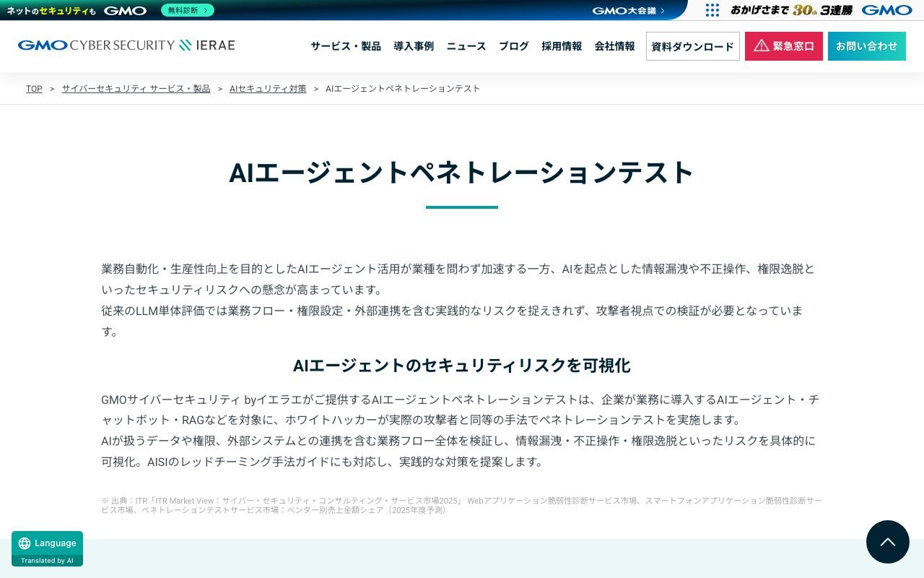Click the main heading AIエージェントペネトレーションテスト

pyautogui.click(x=462, y=173)
